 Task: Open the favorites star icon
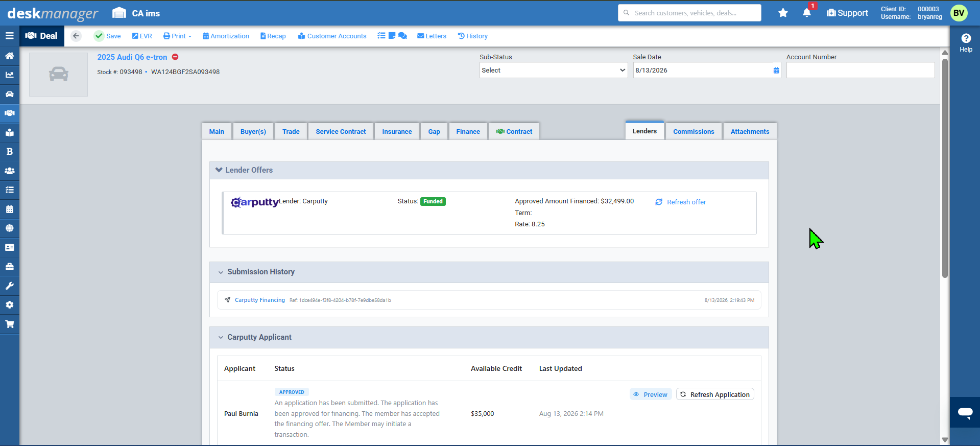tap(783, 13)
